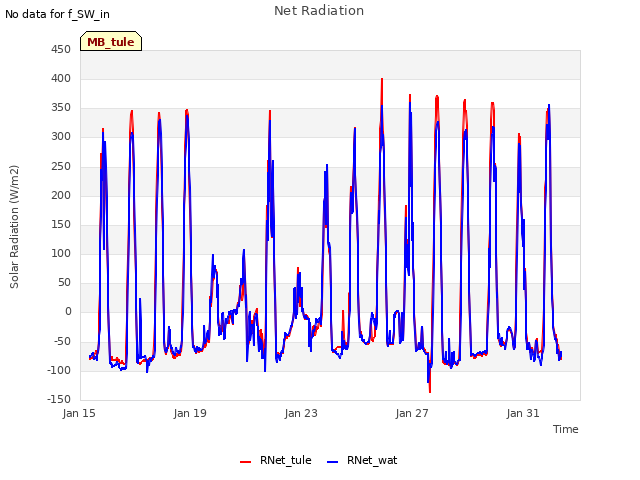The image size is (640, 480).
Task: Click the 0 y-axis tick label
Action: pos(68,312)
